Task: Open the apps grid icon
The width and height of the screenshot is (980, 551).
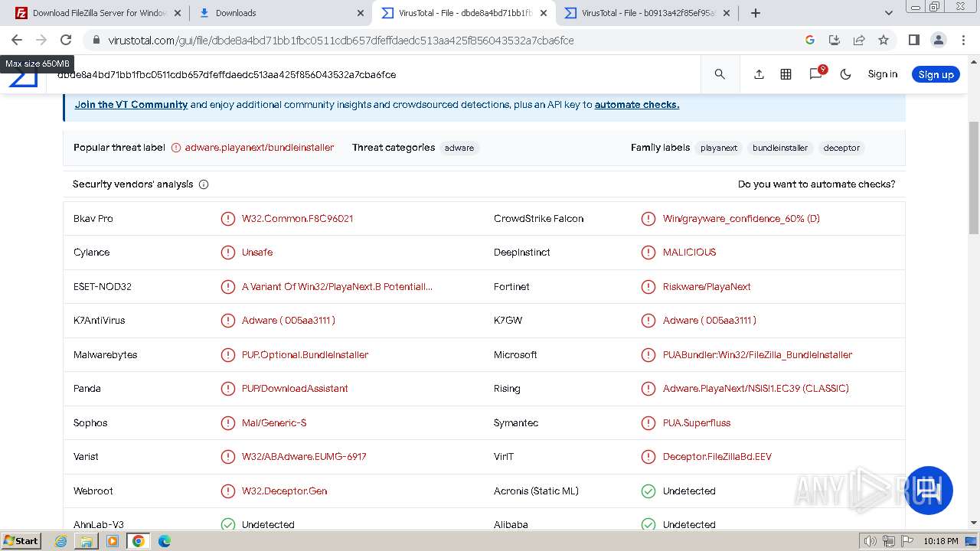Action: tap(786, 74)
